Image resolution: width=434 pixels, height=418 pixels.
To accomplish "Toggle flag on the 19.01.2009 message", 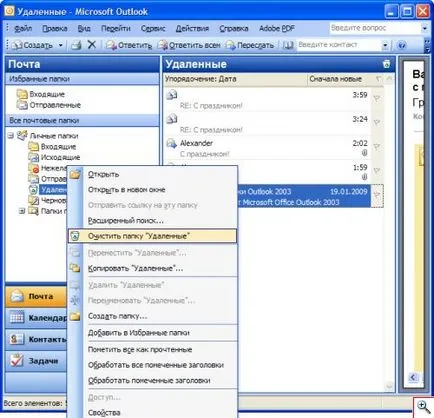I will pos(377,196).
